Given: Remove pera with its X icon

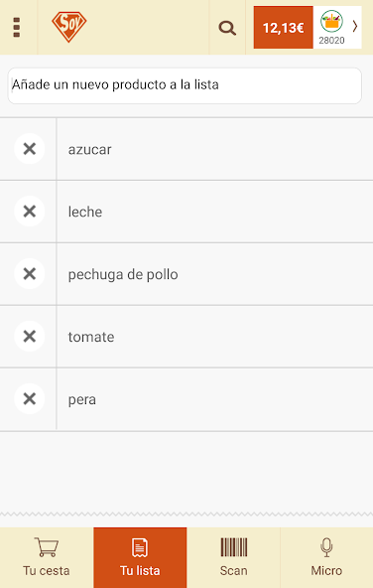Looking at the screenshot, I should click(30, 398).
